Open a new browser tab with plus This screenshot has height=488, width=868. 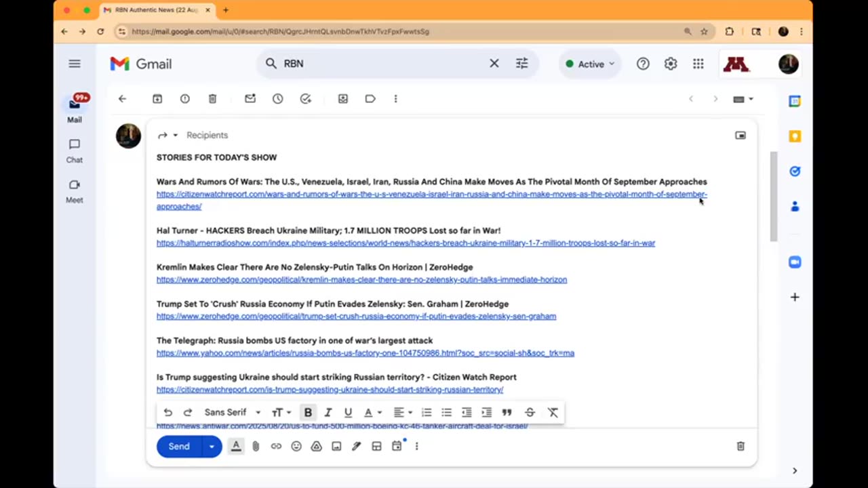[x=226, y=10]
